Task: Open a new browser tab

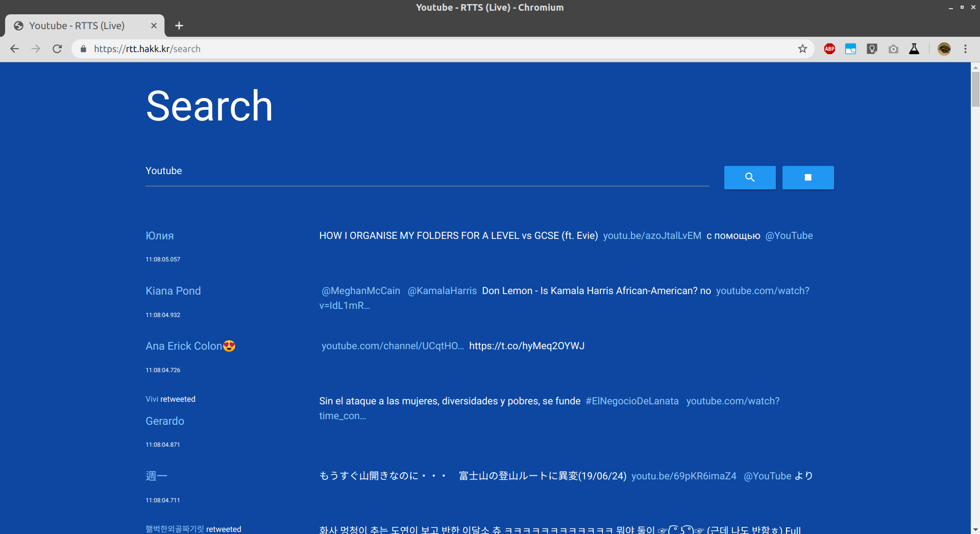Action: point(179,26)
